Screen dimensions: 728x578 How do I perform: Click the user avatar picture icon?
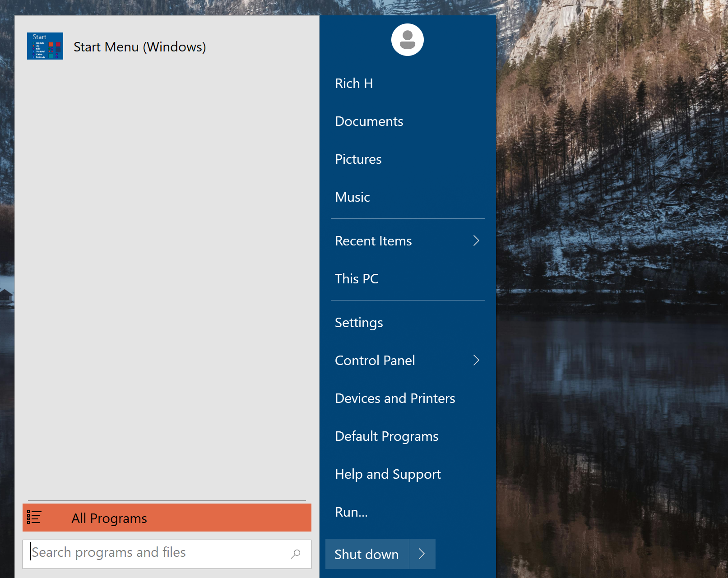click(407, 40)
